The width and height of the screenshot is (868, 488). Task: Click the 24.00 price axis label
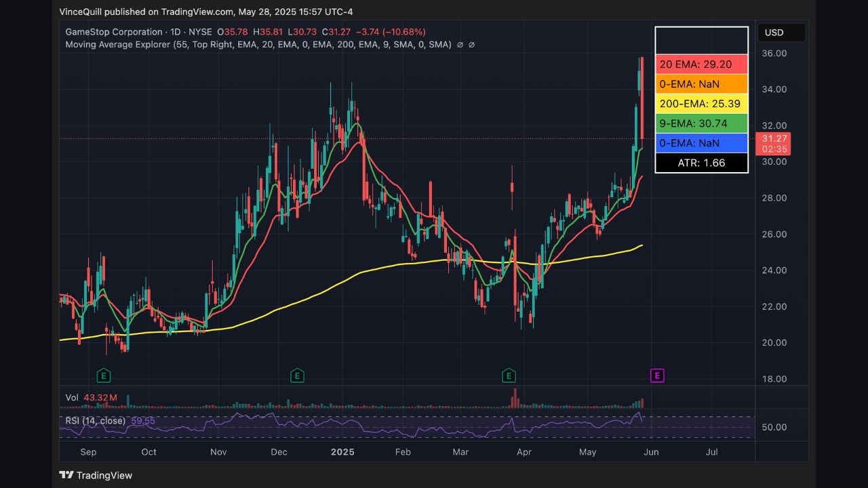point(774,270)
